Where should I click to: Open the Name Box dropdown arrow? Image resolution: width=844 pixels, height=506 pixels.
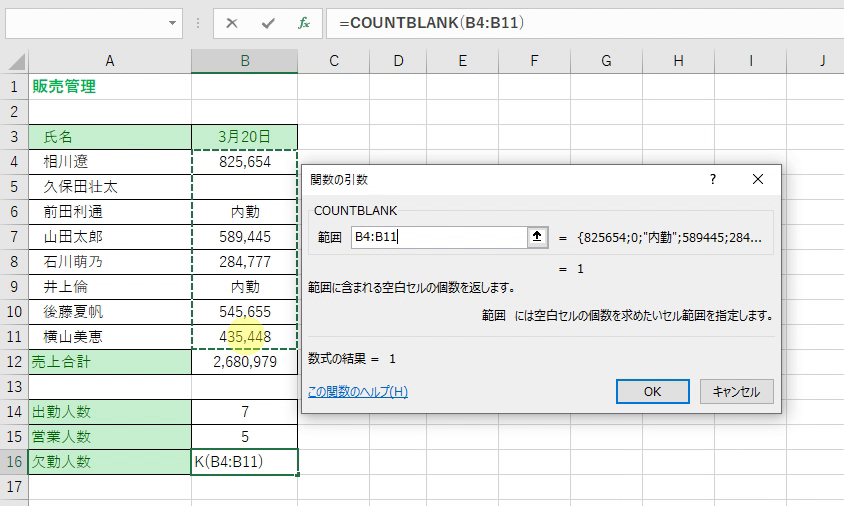pos(174,22)
